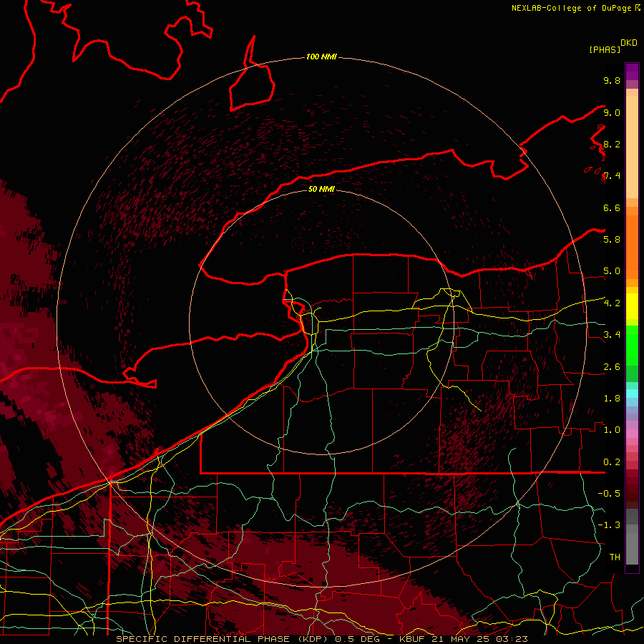Click the DKD label above color scale
This screenshot has width=644, height=644.
628,43
